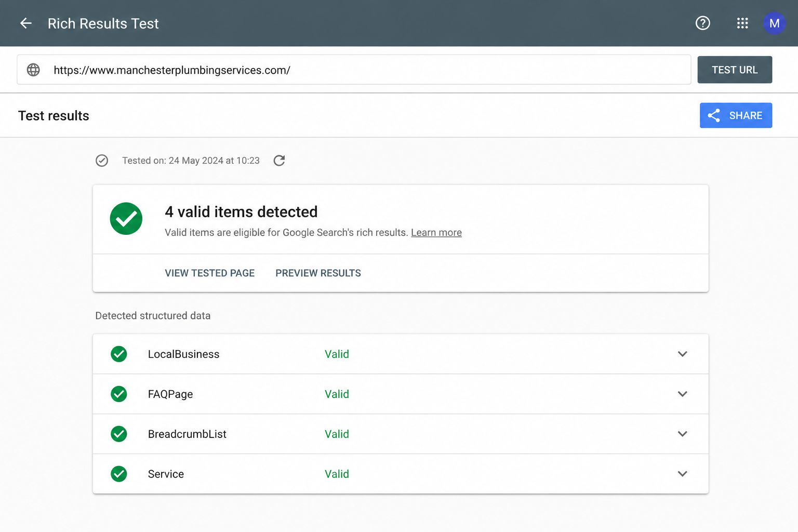Follow the Learn more link
The height and width of the screenshot is (532, 798).
pos(436,233)
